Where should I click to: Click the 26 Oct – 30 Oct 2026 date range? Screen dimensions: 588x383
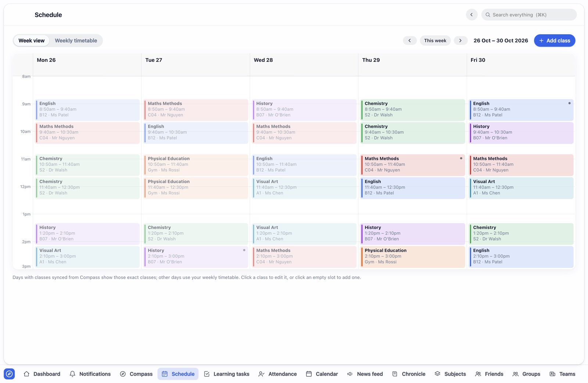click(x=501, y=40)
